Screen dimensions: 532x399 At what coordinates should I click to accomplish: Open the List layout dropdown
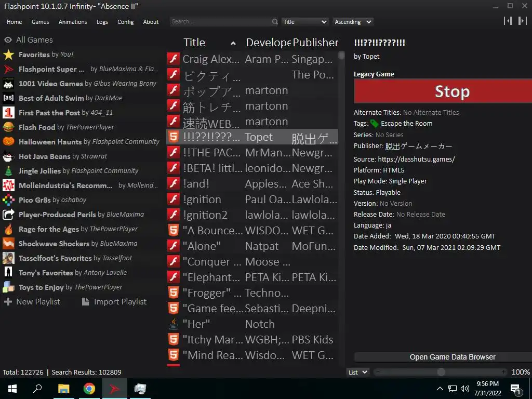point(357,372)
